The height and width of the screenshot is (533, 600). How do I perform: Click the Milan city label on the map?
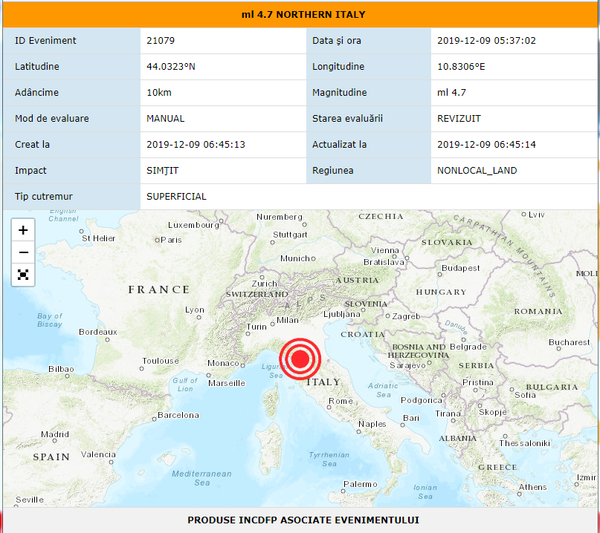click(287, 320)
